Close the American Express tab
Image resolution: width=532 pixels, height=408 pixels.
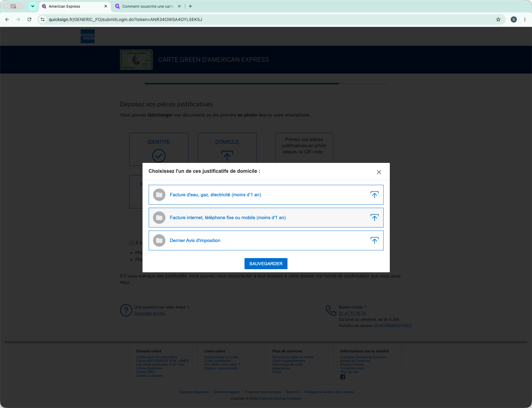click(106, 6)
